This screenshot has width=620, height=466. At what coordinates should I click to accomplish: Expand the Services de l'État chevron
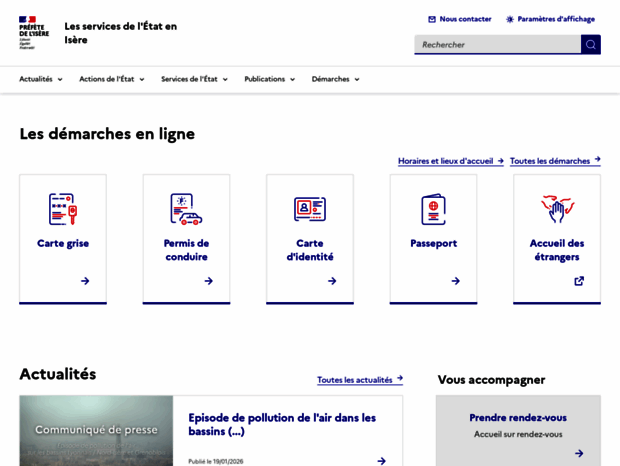point(225,79)
